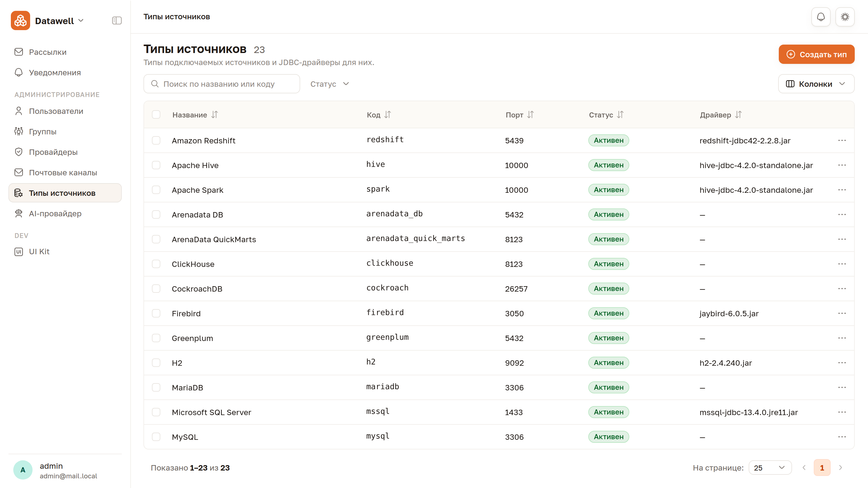The width and height of the screenshot is (868, 488).
Task: Open Уведомления in the sidebar
Action: click(x=65, y=73)
